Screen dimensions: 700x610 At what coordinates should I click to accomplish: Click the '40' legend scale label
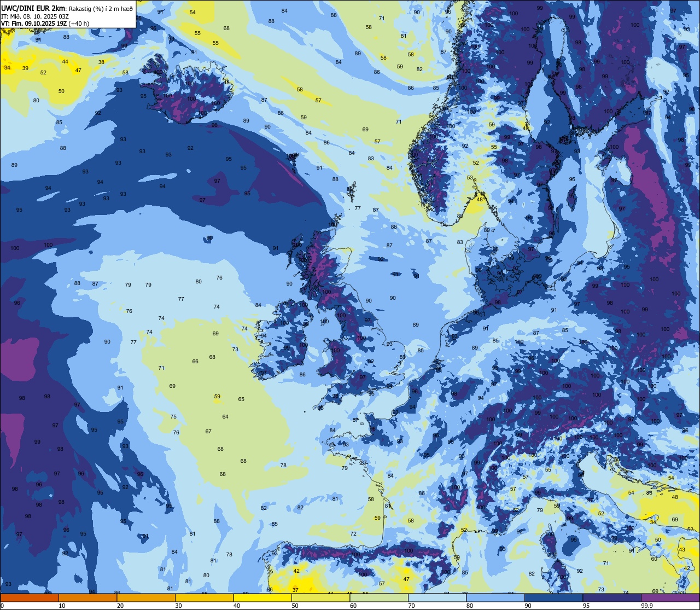(x=237, y=606)
